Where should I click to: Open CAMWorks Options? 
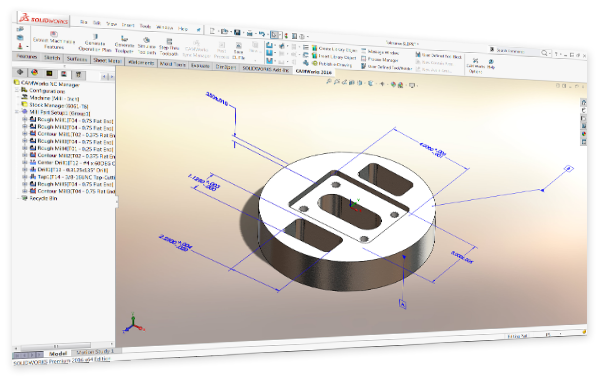tap(475, 65)
